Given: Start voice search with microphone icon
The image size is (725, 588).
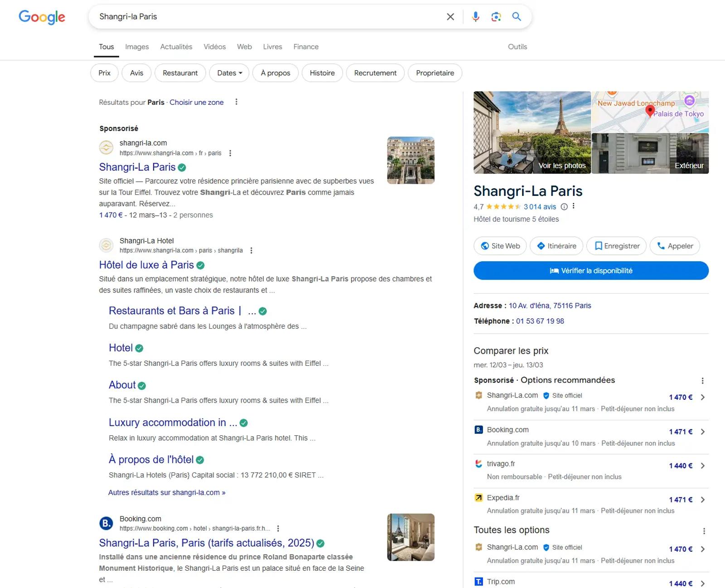Looking at the screenshot, I should click(x=475, y=17).
